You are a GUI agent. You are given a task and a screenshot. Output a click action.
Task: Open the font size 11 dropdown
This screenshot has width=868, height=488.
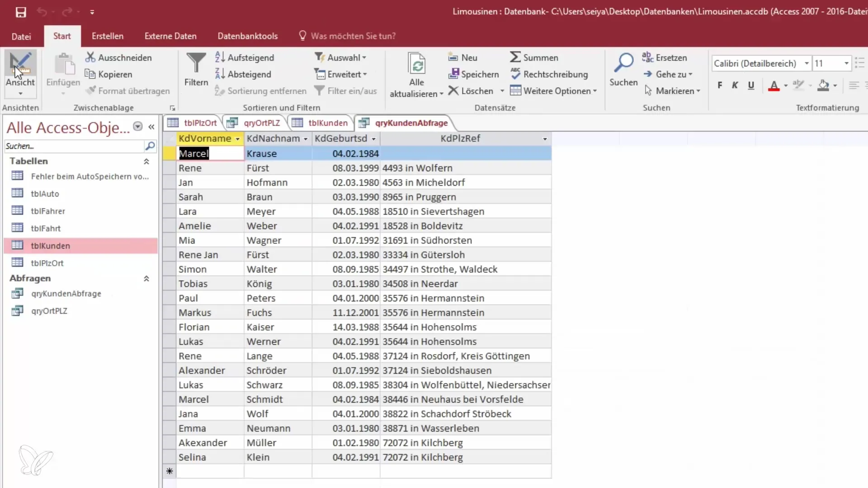(x=846, y=63)
